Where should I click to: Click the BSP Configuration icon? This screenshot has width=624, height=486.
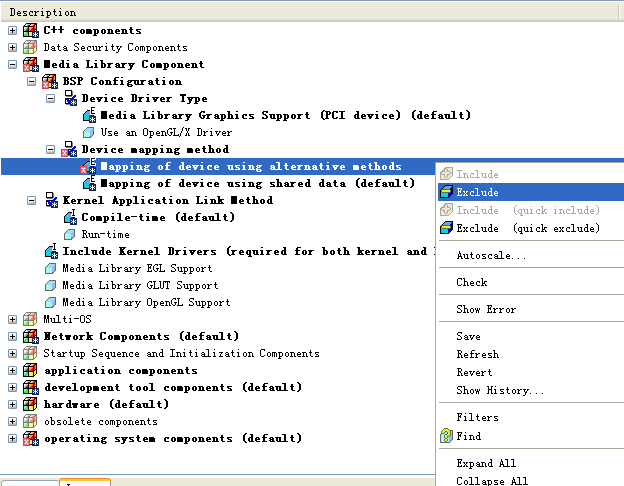click(x=50, y=82)
